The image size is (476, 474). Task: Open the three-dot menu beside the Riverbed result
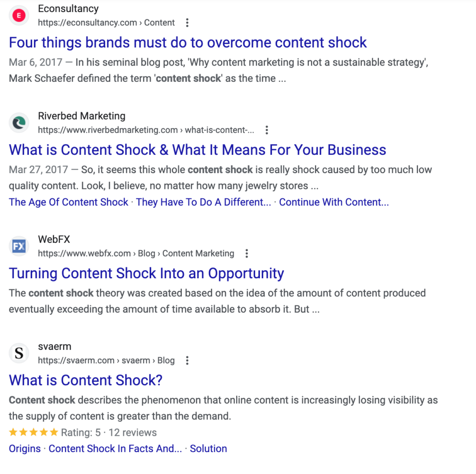coord(267,130)
